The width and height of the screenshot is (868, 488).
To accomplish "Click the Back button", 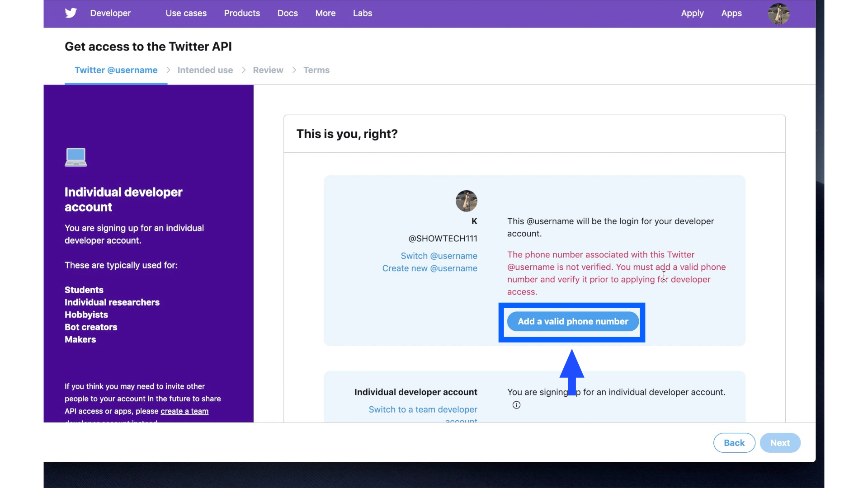I will pyautogui.click(x=734, y=443).
